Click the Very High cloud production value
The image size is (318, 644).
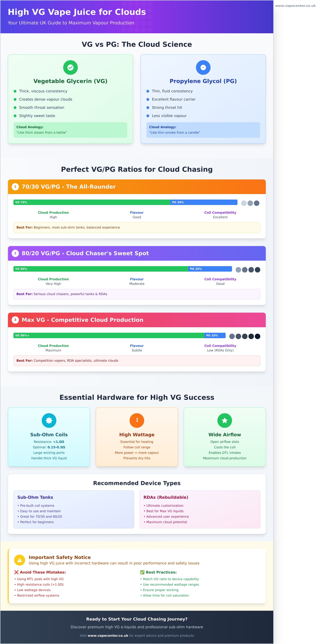[53, 284]
